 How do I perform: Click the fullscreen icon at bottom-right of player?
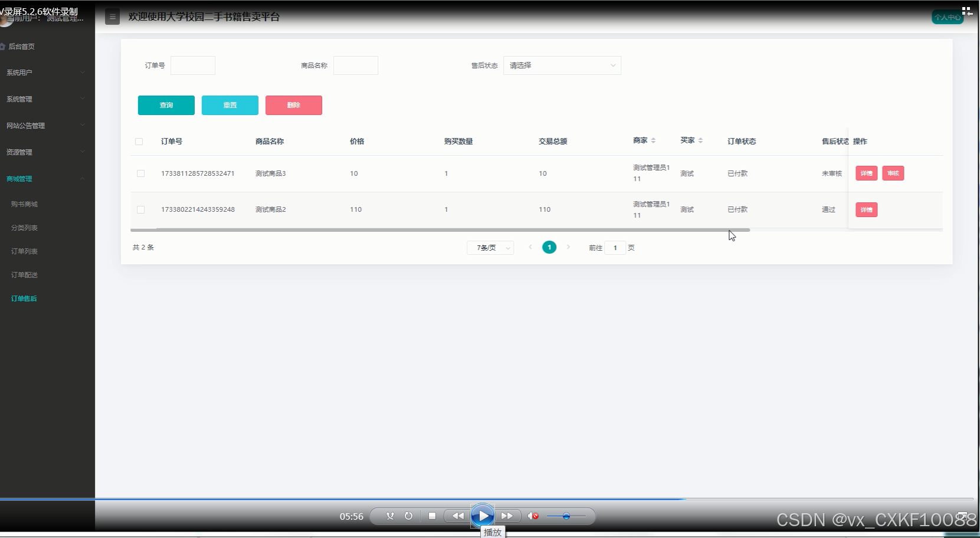click(962, 516)
